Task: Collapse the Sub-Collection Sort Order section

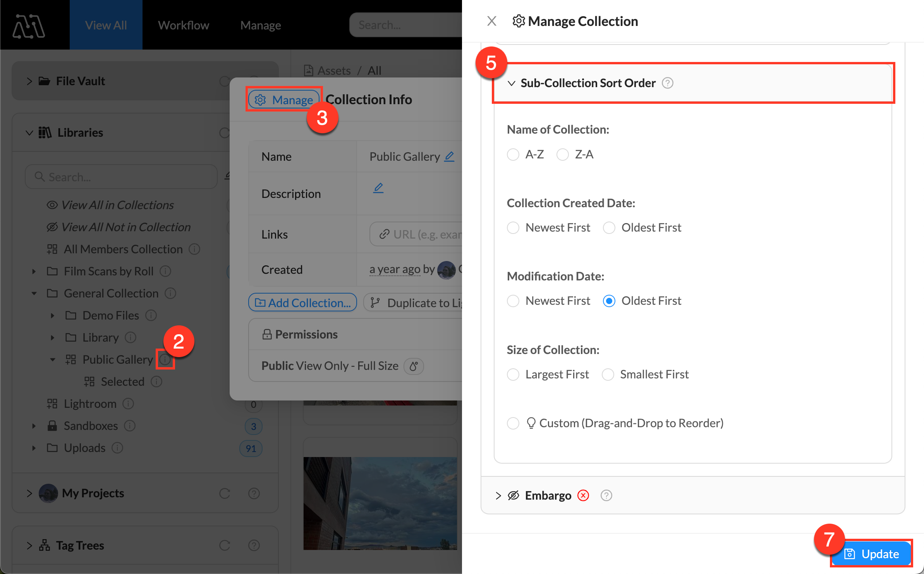Action: 512,83
